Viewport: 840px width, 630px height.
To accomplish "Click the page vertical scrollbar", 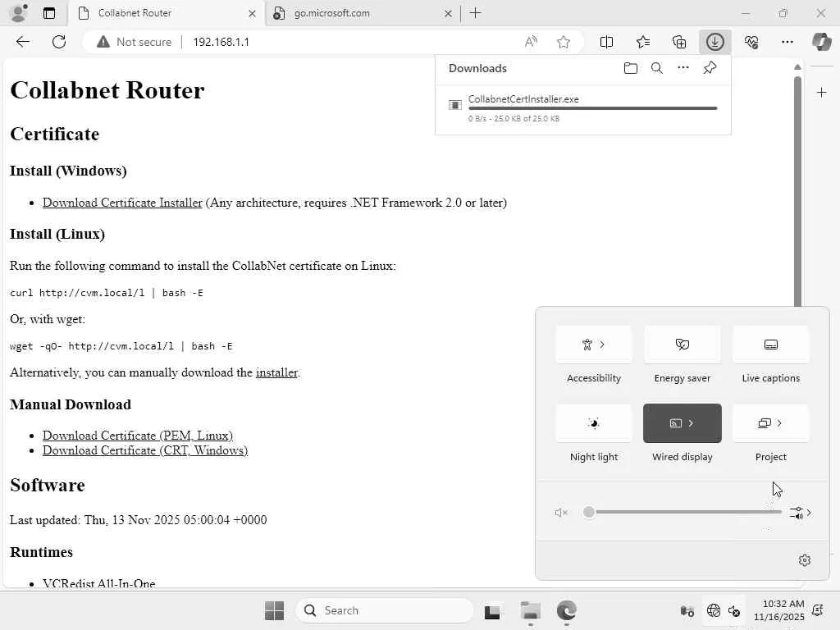I will pos(797,190).
